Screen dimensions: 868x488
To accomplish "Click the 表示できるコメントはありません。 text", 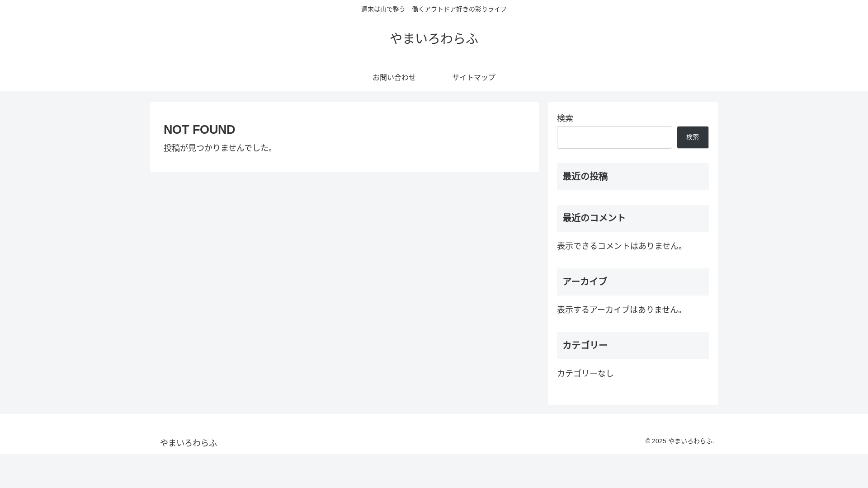I will click(622, 246).
